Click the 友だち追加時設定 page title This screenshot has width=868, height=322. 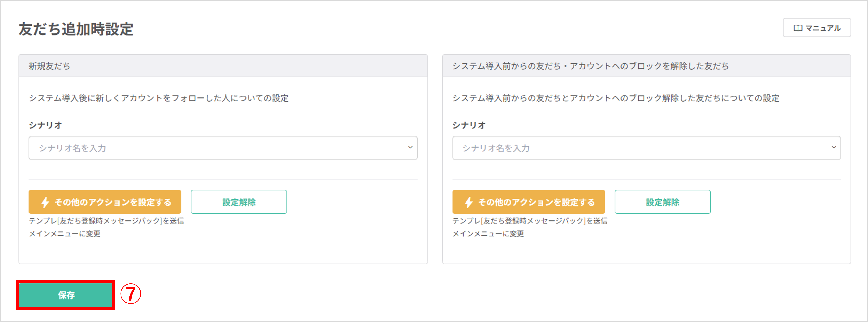point(76,29)
